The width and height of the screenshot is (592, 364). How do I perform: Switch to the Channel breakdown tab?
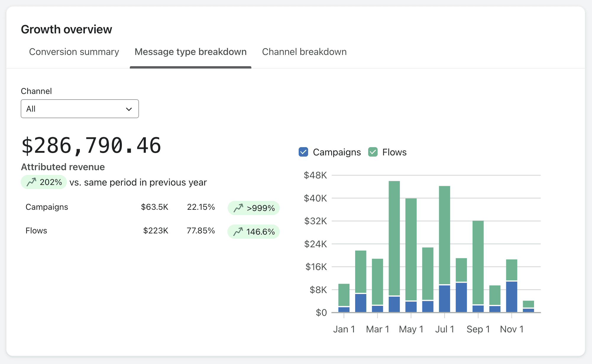[x=304, y=52]
